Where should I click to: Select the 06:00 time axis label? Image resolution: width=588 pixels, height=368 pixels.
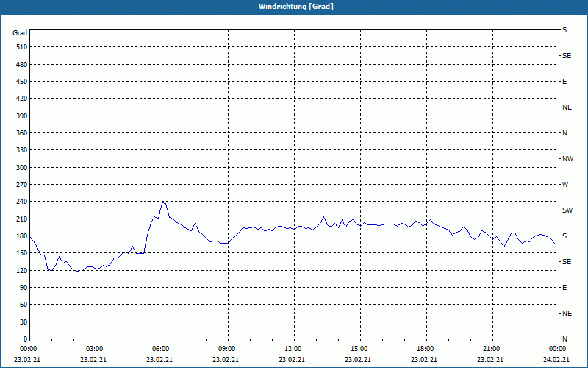[160, 349]
